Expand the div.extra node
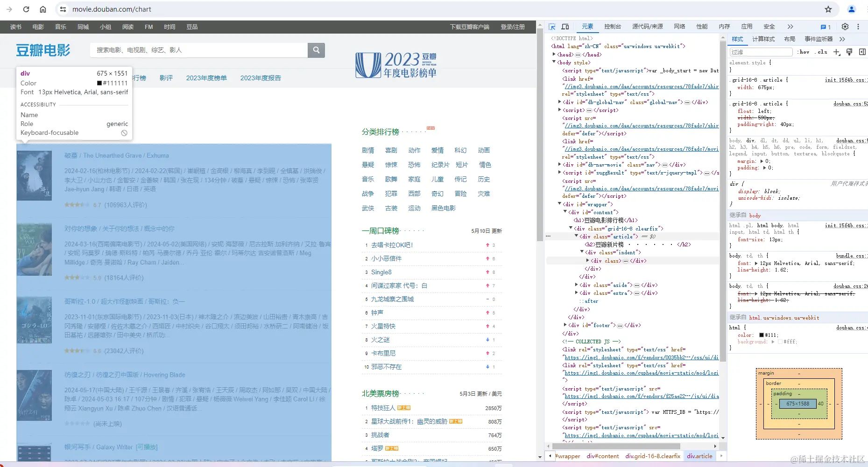Image resolution: width=868 pixels, height=467 pixels. click(x=577, y=293)
